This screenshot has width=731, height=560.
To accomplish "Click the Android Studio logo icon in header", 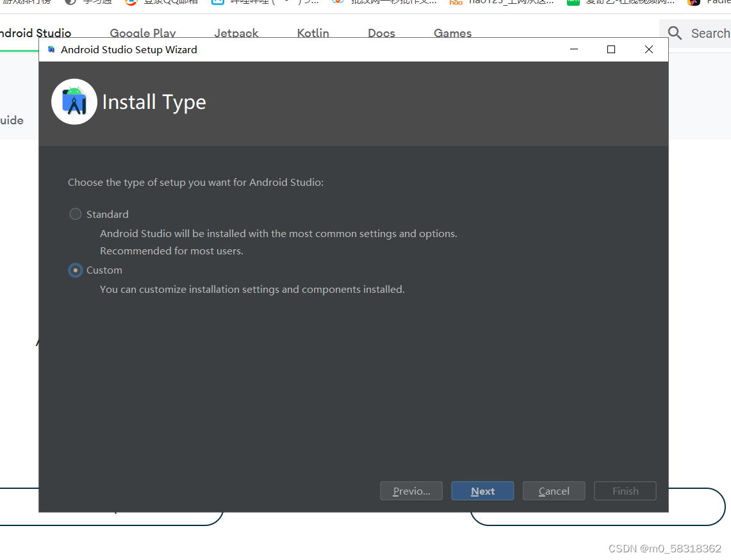I will pyautogui.click(x=74, y=102).
